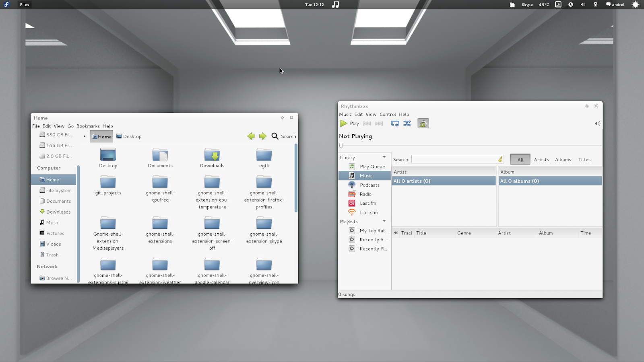
Task: Open Libre.fm in Rhythmbox sidebar
Action: click(x=365, y=212)
